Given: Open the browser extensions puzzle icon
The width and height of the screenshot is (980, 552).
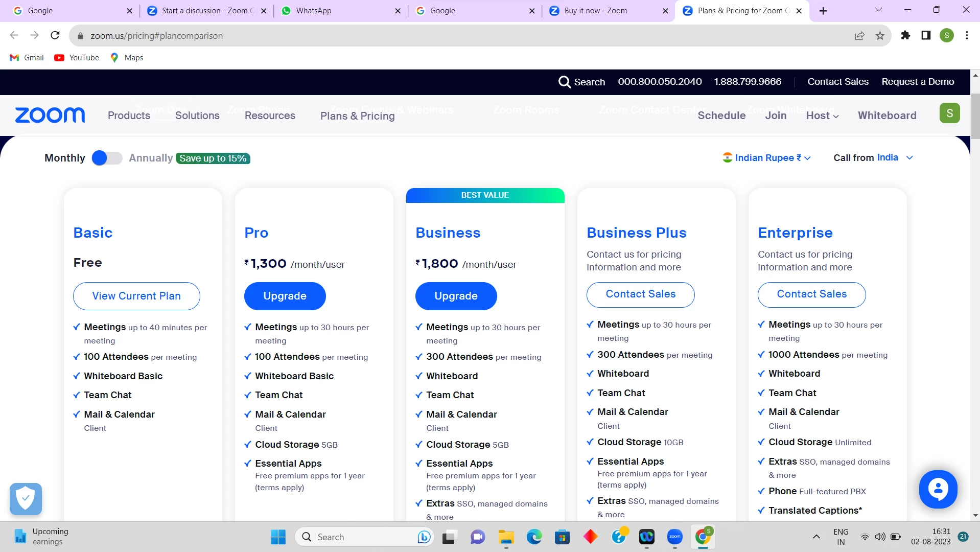Looking at the screenshot, I should tap(905, 35).
